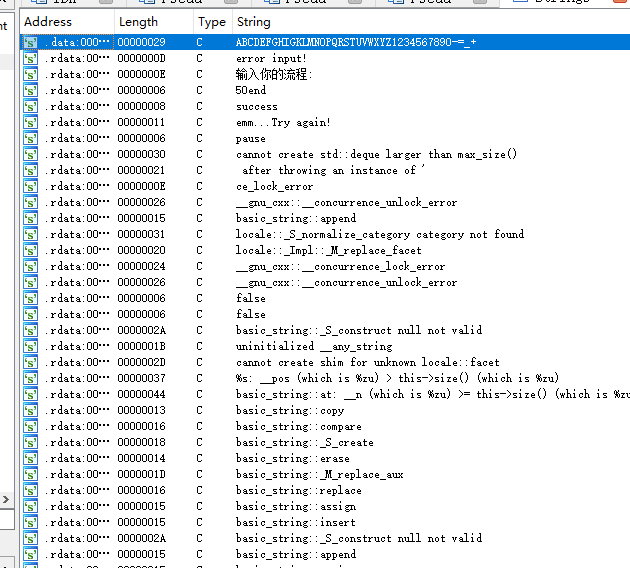Click the string icon beside 'basic_string::copy'
Screen dimensions: 630x568
[x=31, y=411]
